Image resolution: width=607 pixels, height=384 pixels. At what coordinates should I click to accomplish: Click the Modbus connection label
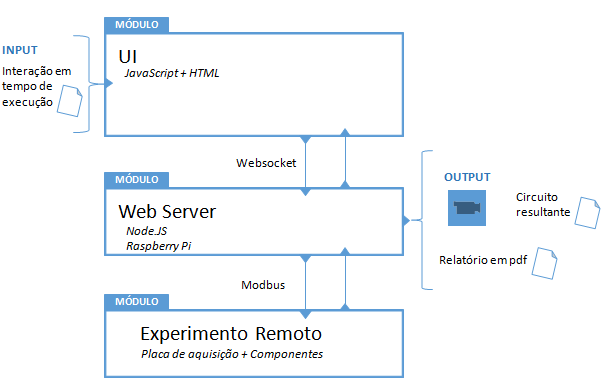point(263,285)
